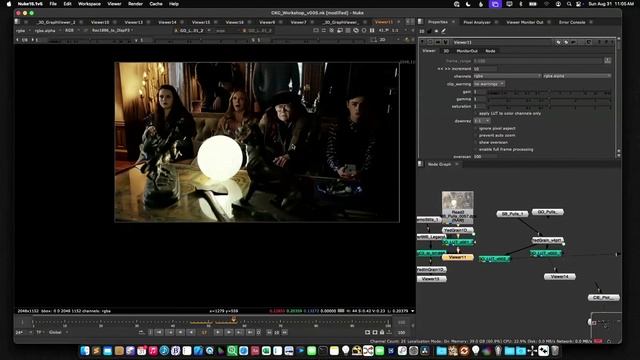Viewport: 640px width, 360px height.
Task: Open the channels rgba dropdown in properties
Action: point(507,76)
